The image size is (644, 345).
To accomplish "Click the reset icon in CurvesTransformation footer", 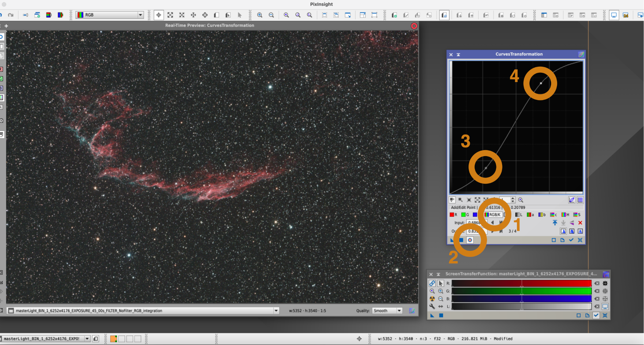I will coord(580,240).
